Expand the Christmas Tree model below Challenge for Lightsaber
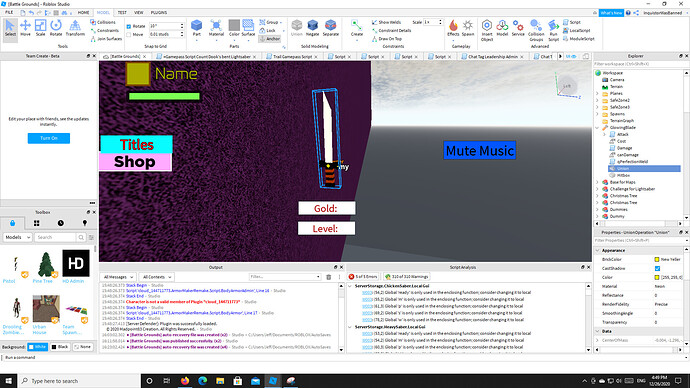Screen dimensions: 690x388 pyautogui.click(x=597, y=196)
